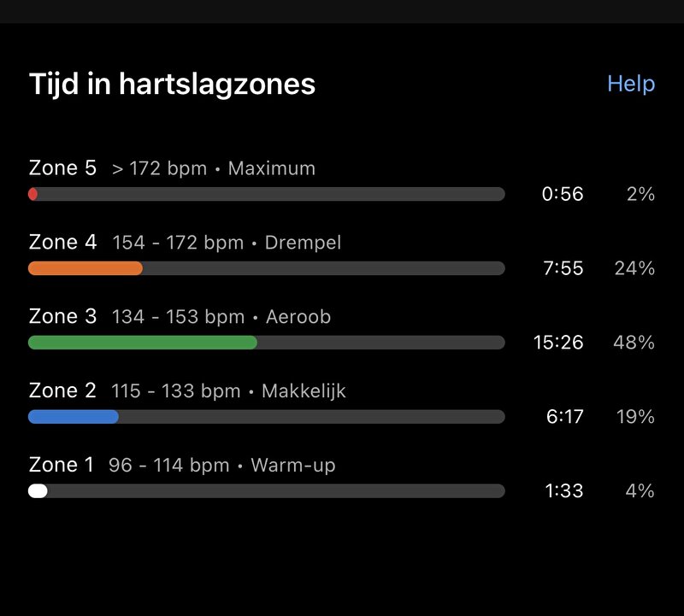This screenshot has height=616, width=684.
Task: Click the 0:56 time value
Action: pos(563,194)
